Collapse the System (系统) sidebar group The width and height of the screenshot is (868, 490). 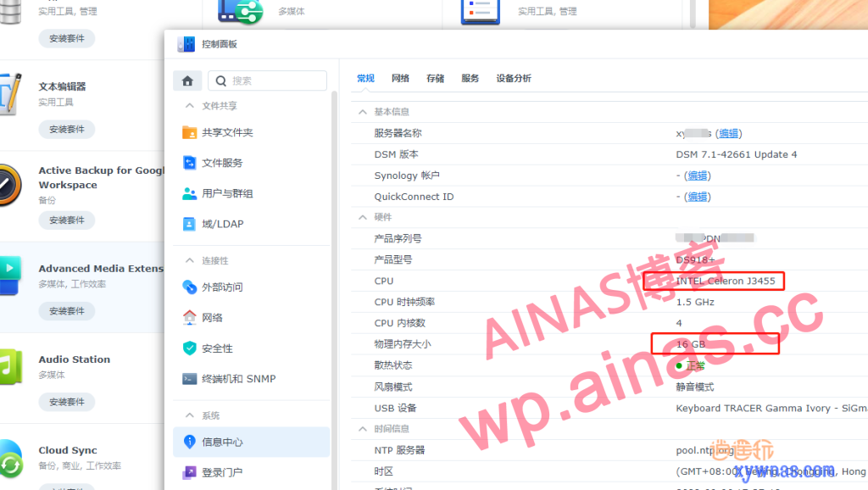190,415
